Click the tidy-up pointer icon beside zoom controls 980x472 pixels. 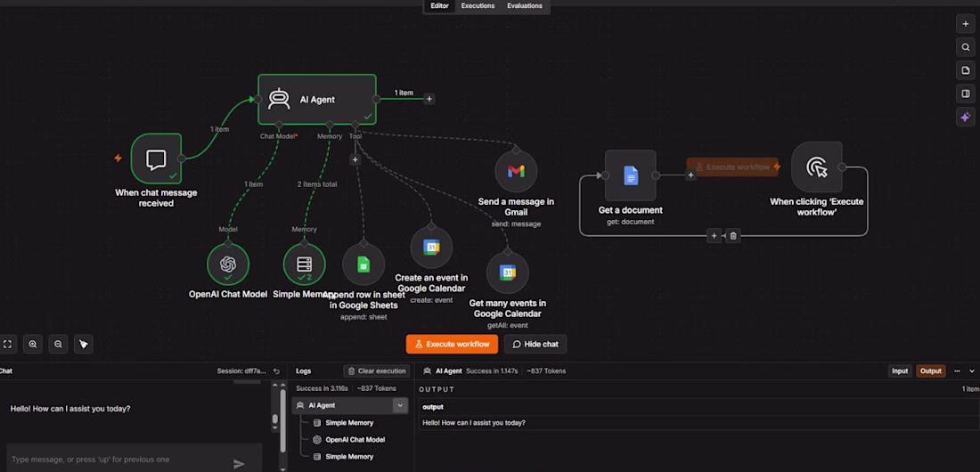[x=83, y=344]
